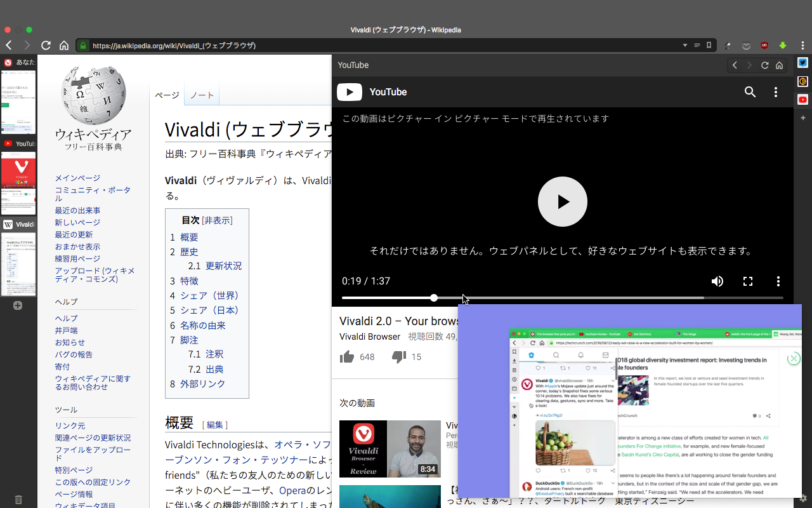
Task: Jump to section 1 概要 in contents
Action: [184, 237]
